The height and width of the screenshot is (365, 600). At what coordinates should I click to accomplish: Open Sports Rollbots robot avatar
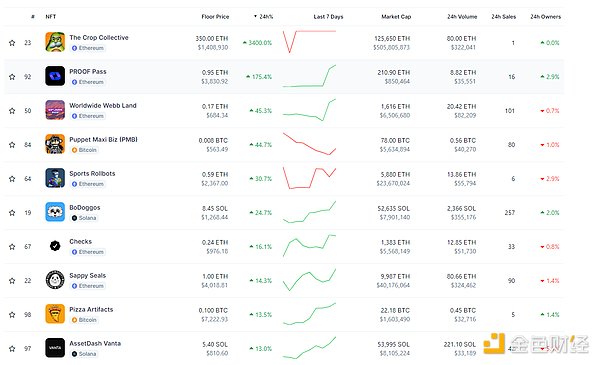pyautogui.click(x=55, y=178)
